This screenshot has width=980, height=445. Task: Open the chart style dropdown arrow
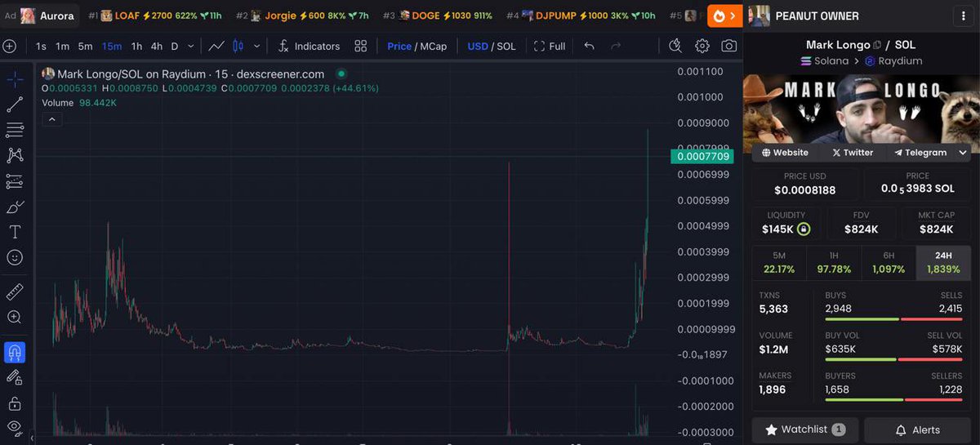pos(257,47)
